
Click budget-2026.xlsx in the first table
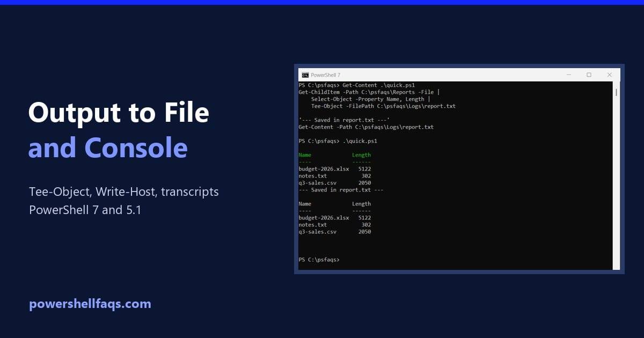[324, 169]
